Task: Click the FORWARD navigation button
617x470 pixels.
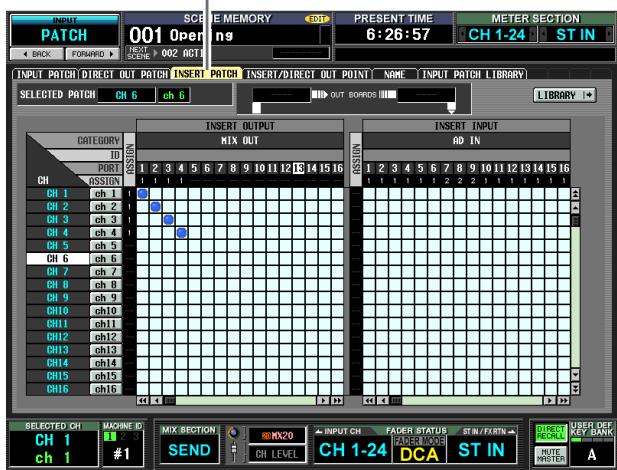Action: tap(92, 54)
